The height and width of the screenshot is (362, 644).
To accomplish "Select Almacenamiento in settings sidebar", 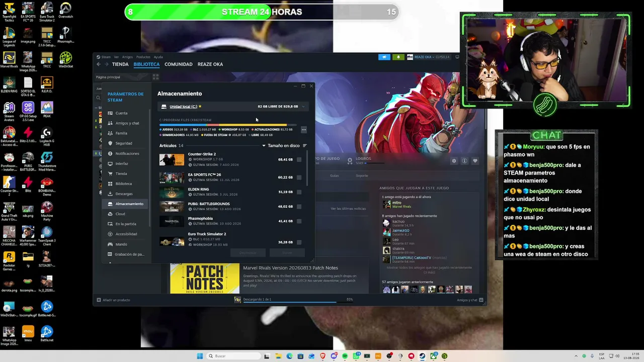I will point(125,204).
